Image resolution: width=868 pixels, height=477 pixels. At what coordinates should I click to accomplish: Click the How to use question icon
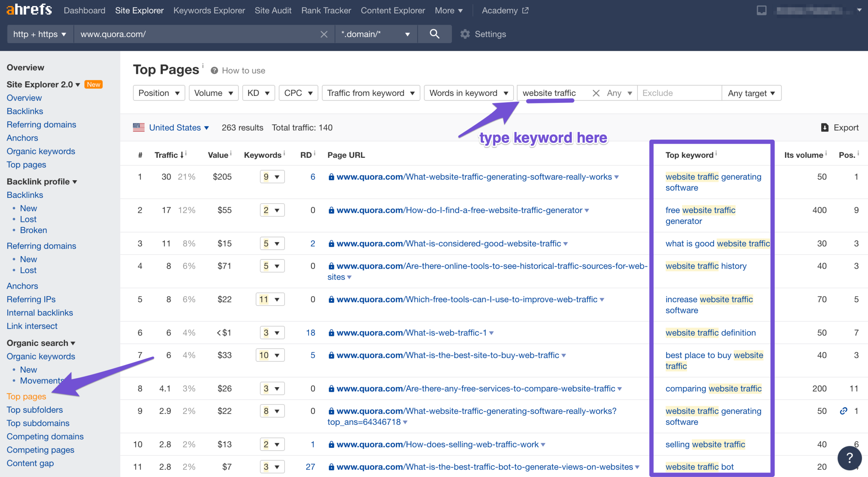214,70
